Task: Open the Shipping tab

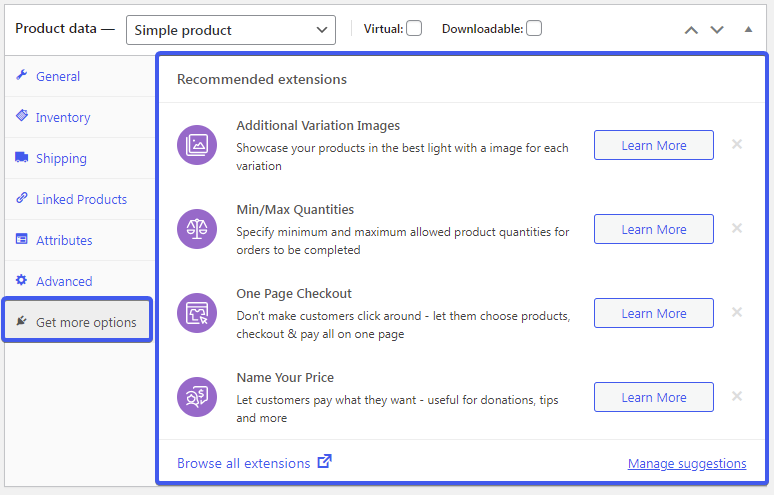Action: (60, 158)
